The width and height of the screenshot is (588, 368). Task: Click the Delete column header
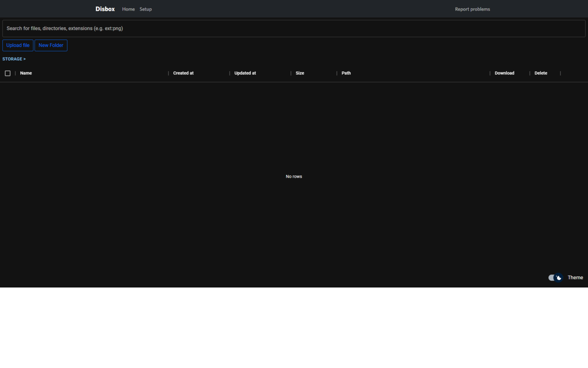click(x=541, y=73)
